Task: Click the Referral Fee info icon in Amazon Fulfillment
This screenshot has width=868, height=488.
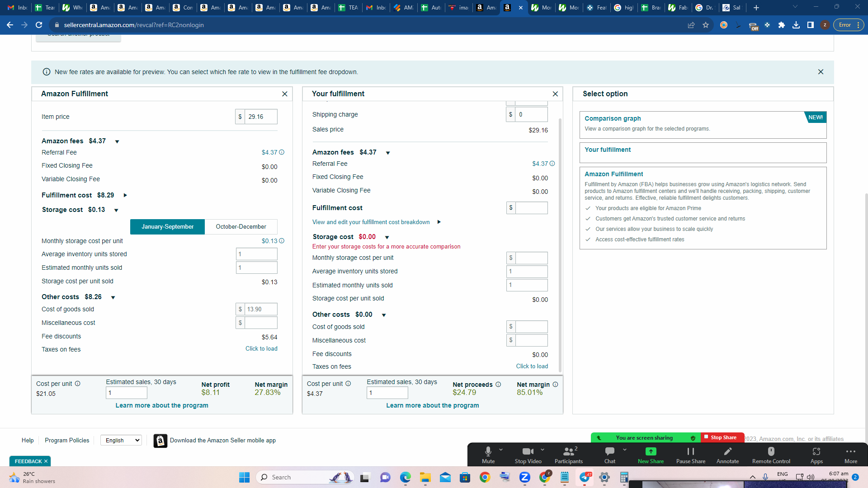Action: tap(282, 152)
